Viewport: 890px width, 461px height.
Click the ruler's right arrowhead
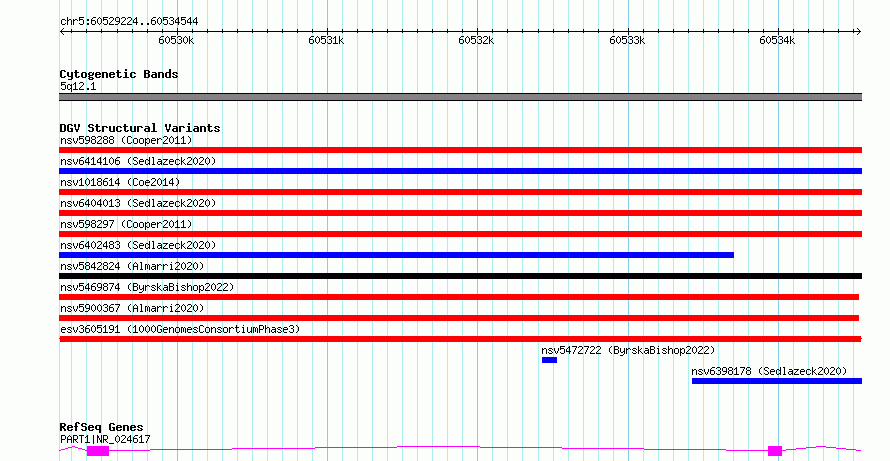pos(858,32)
